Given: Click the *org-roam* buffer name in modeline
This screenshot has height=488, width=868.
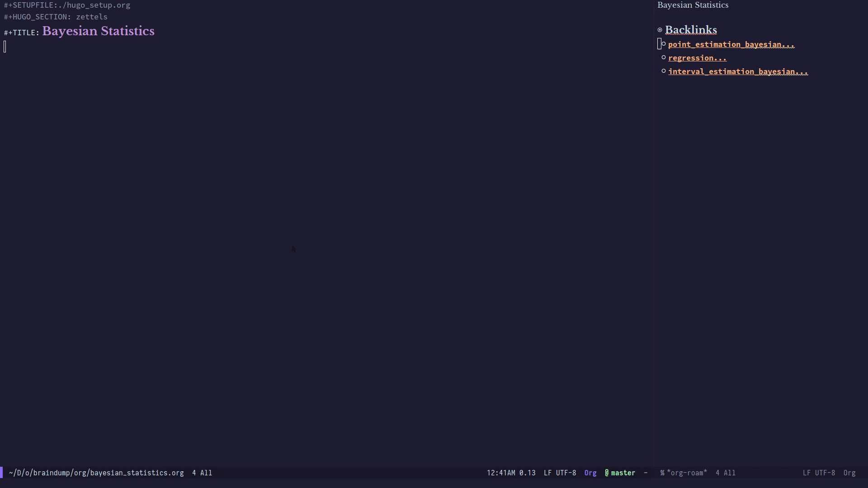Looking at the screenshot, I should point(687,473).
